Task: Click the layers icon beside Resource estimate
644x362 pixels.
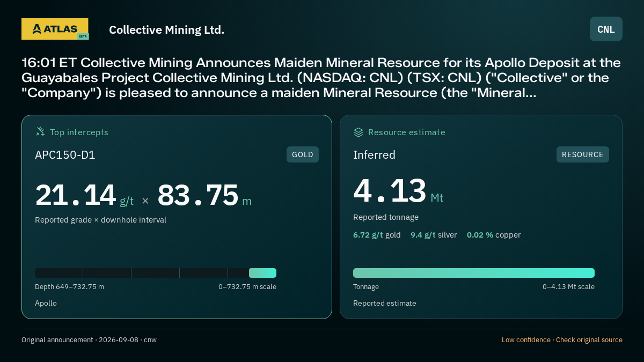Action: click(358, 132)
